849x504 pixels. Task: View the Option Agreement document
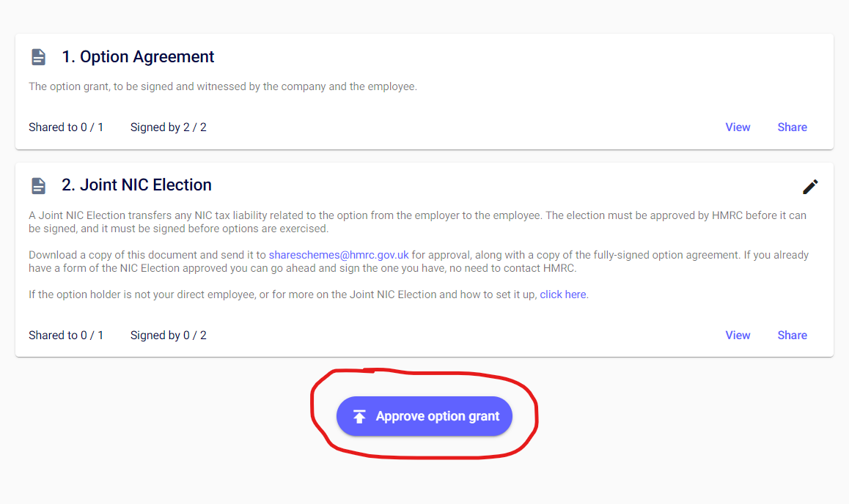pyautogui.click(x=738, y=127)
